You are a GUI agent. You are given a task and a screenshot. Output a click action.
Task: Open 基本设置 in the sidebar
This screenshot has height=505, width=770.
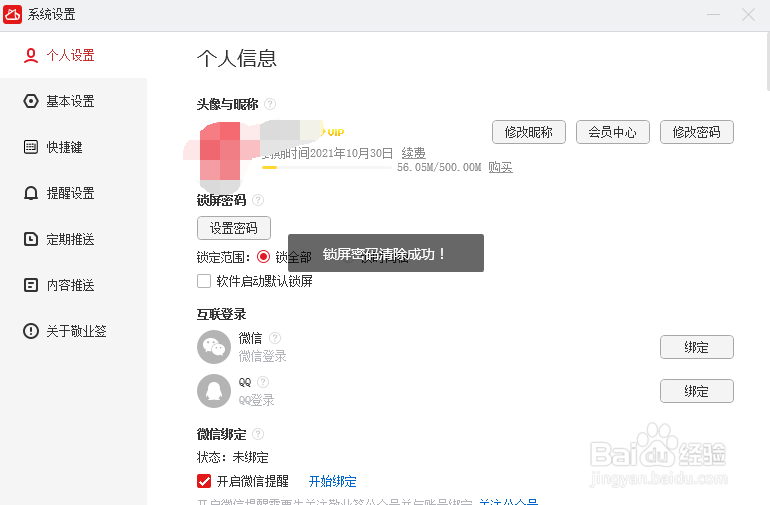point(70,101)
